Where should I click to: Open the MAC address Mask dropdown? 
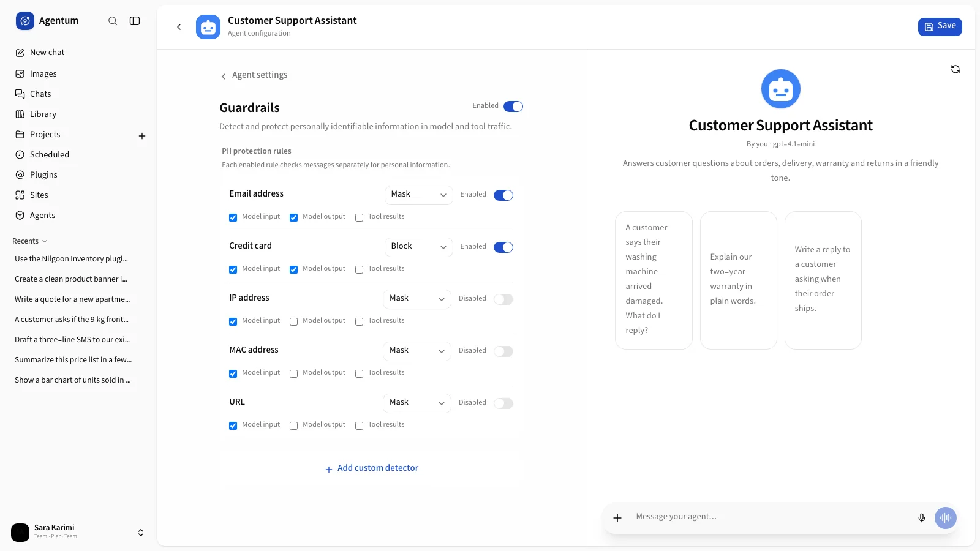point(417,351)
